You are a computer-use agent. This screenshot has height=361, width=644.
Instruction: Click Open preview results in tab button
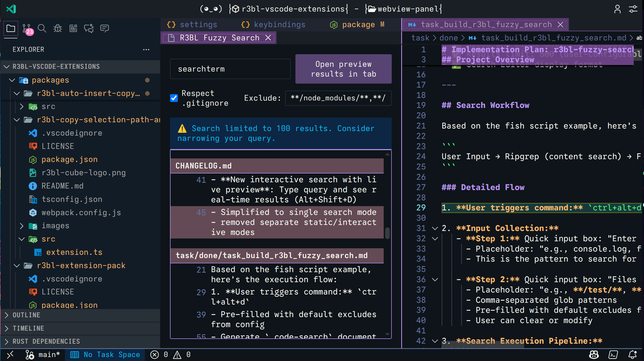pos(343,69)
